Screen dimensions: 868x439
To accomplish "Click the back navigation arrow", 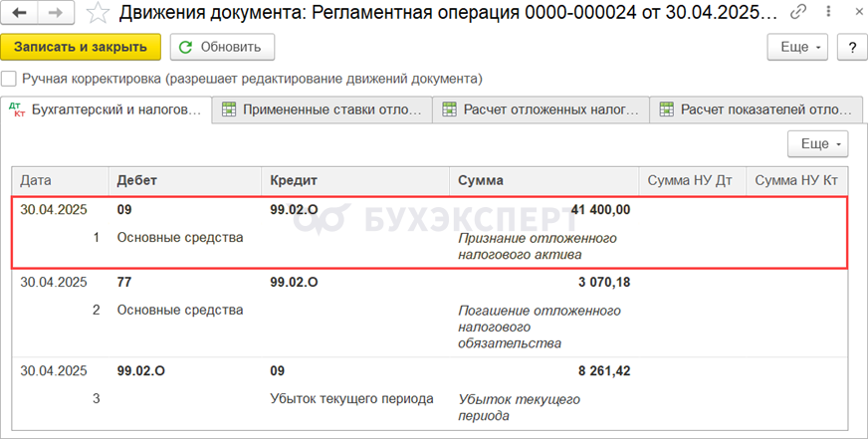I will click(x=21, y=14).
